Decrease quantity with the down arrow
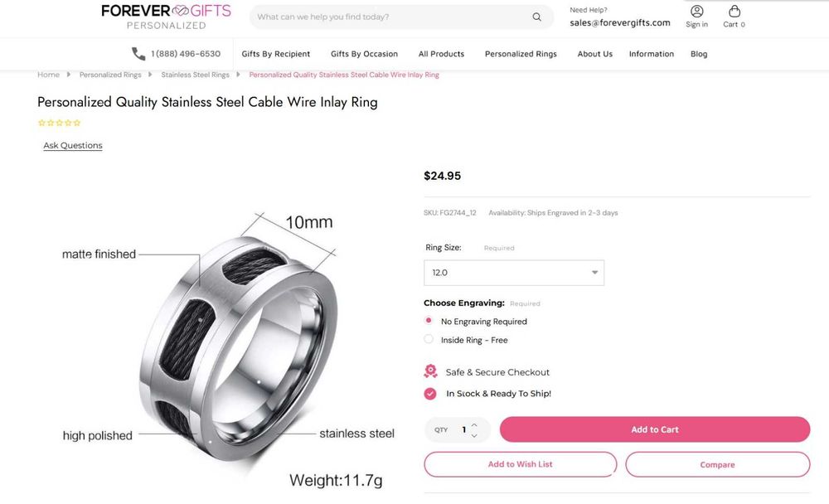 click(474, 435)
